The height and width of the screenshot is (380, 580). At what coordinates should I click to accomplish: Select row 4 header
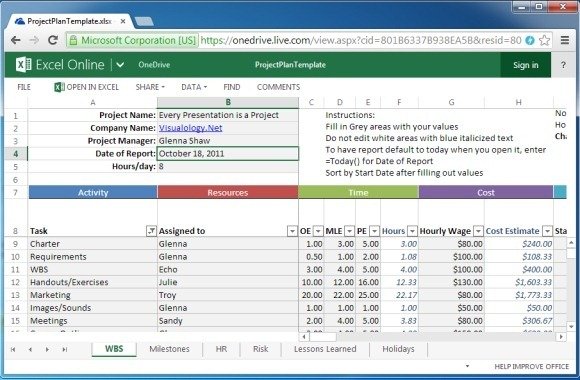point(16,154)
